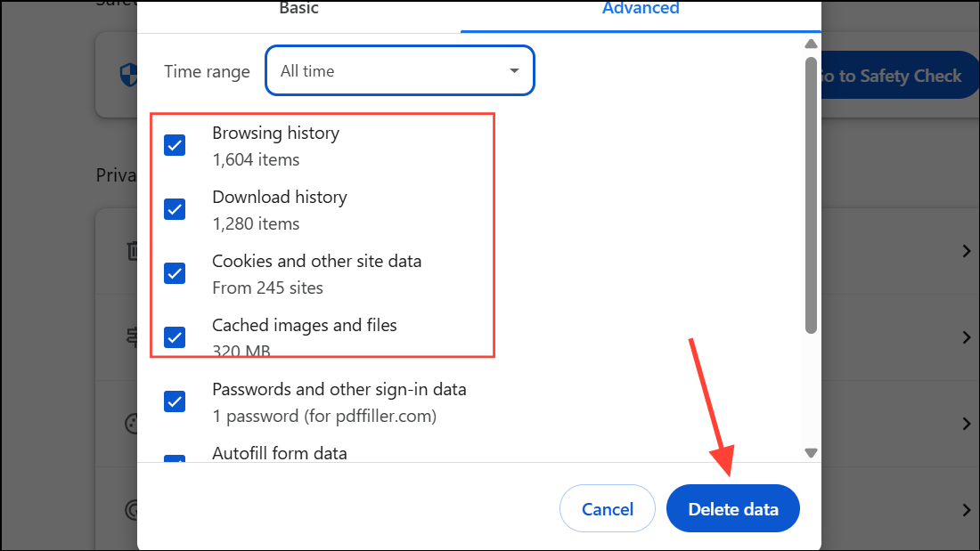
Task: Uncheck Cached images and files
Action: [x=174, y=337]
